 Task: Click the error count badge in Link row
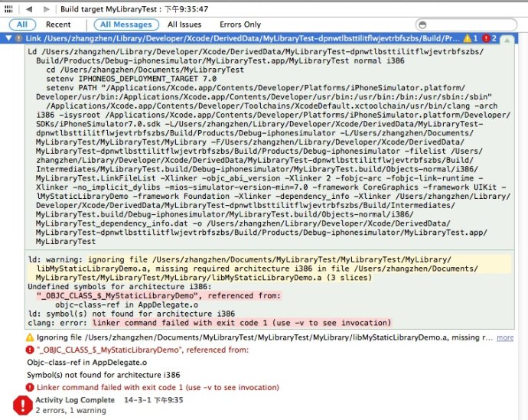click(489, 38)
